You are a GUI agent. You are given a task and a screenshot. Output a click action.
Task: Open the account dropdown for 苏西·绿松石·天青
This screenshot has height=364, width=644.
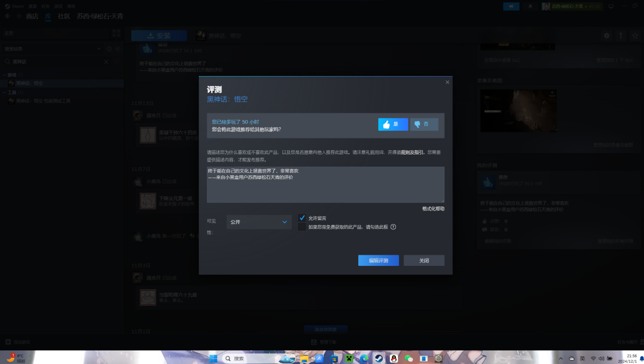(x=572, y=6)
